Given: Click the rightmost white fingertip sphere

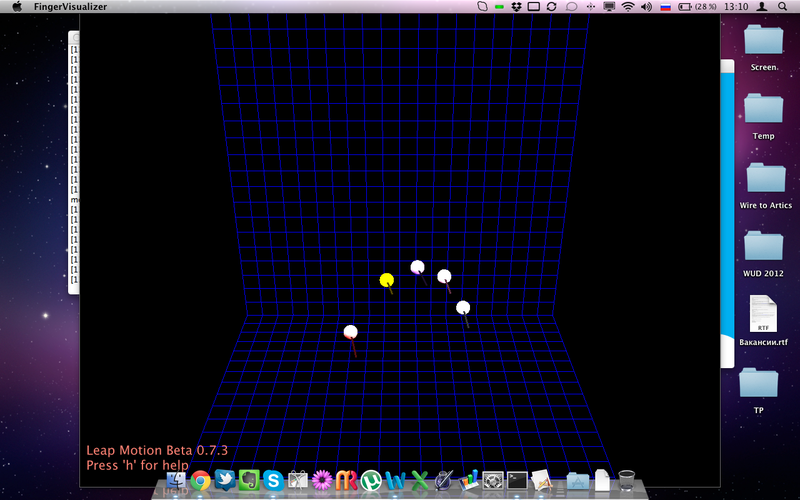Looking at the screenshot, I should click(x=463, y=307).
